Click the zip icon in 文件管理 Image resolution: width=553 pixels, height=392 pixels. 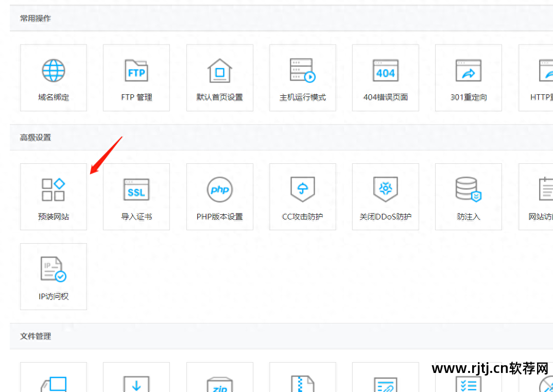[219, 385]
